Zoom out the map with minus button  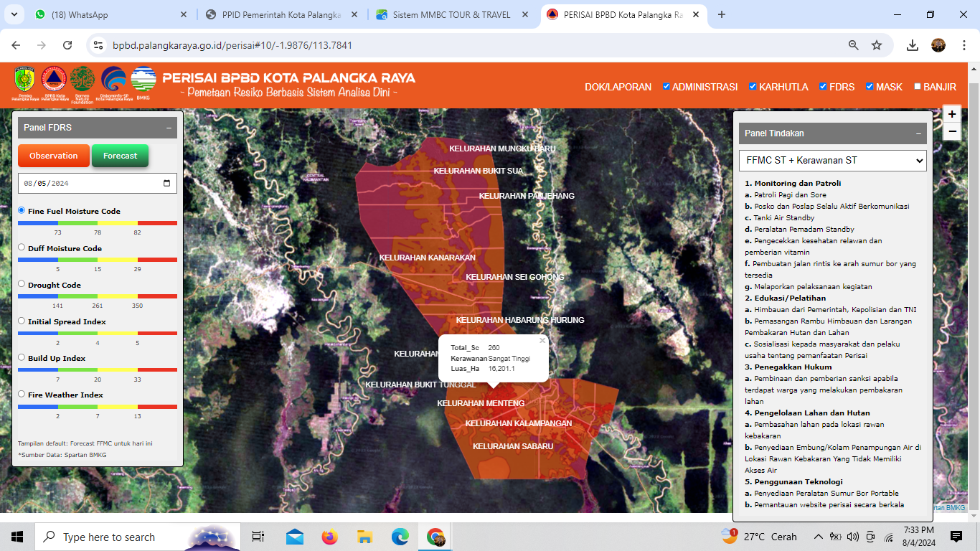tap(952, 131)
